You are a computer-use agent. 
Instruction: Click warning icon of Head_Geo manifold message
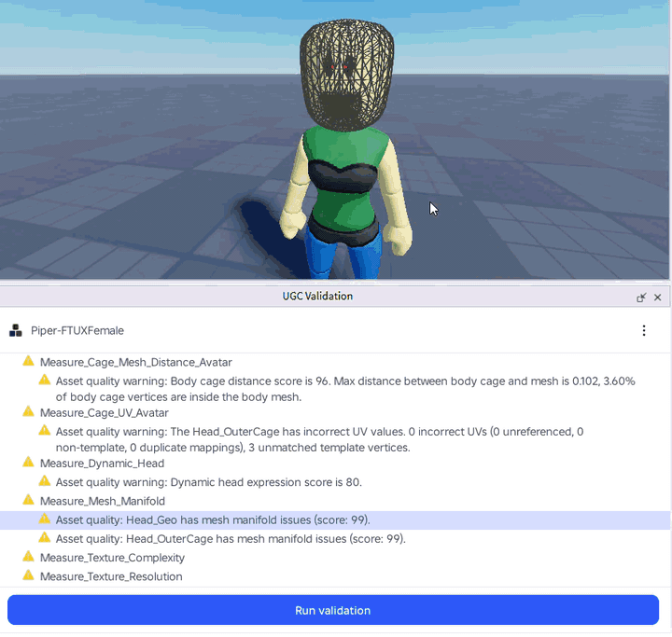coord(45,519)
